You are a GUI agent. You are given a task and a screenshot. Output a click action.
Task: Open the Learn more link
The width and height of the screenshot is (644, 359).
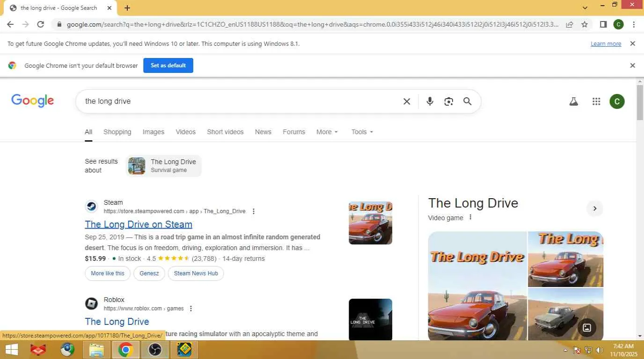click(606, 44)
